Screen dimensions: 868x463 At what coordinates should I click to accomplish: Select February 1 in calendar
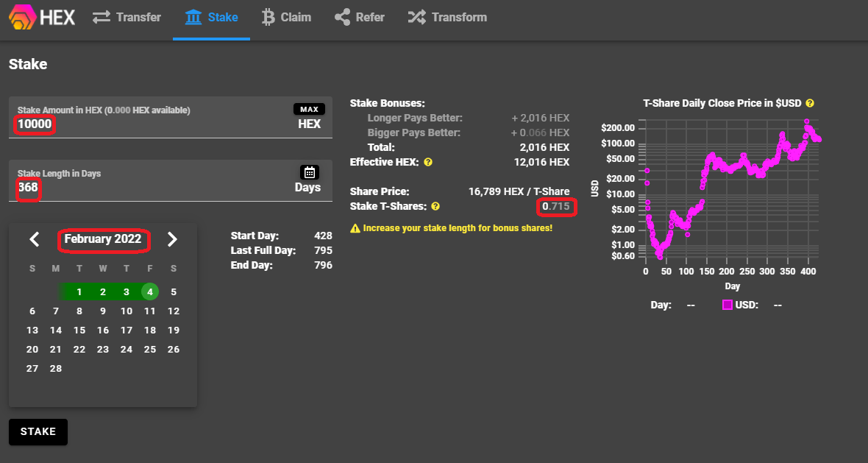[x=79, y=292]
